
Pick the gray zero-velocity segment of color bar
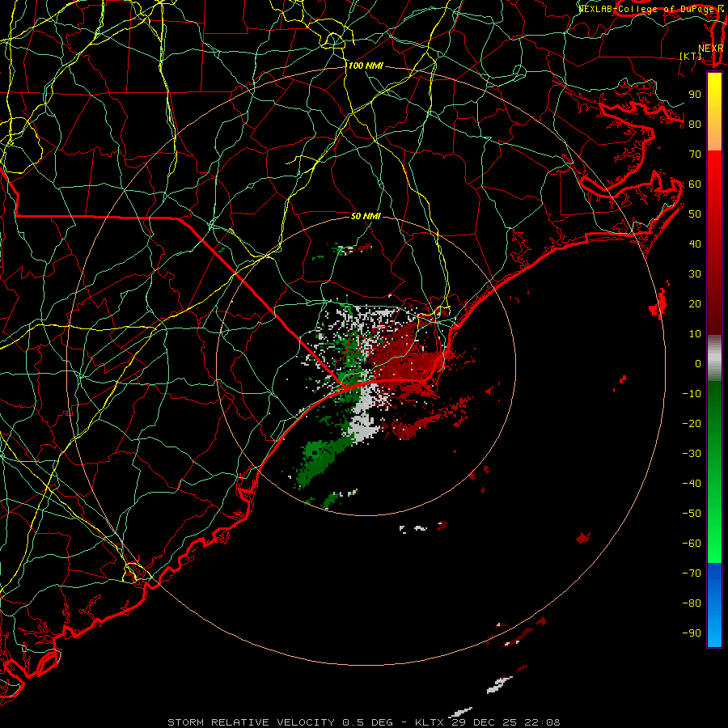tap(714, 358)
